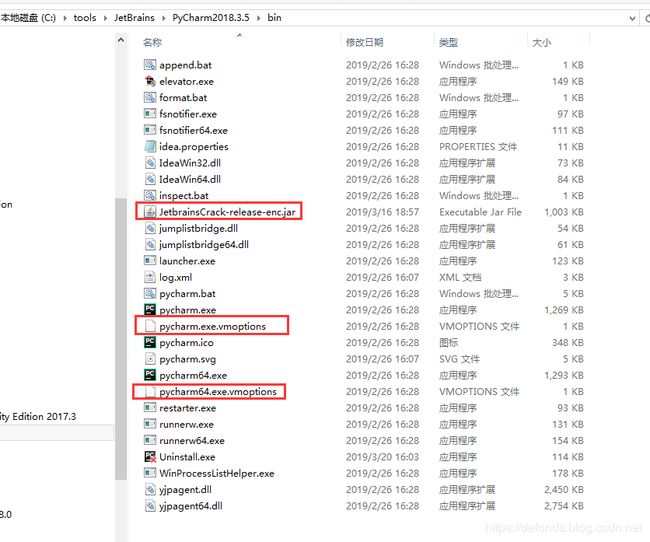
Task: Expand the chevron after 本地磁盘 (C:)
Action: coord(65,18)
